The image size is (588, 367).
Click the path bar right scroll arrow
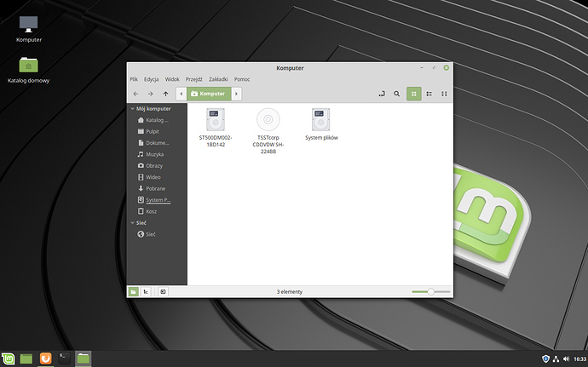237,94
